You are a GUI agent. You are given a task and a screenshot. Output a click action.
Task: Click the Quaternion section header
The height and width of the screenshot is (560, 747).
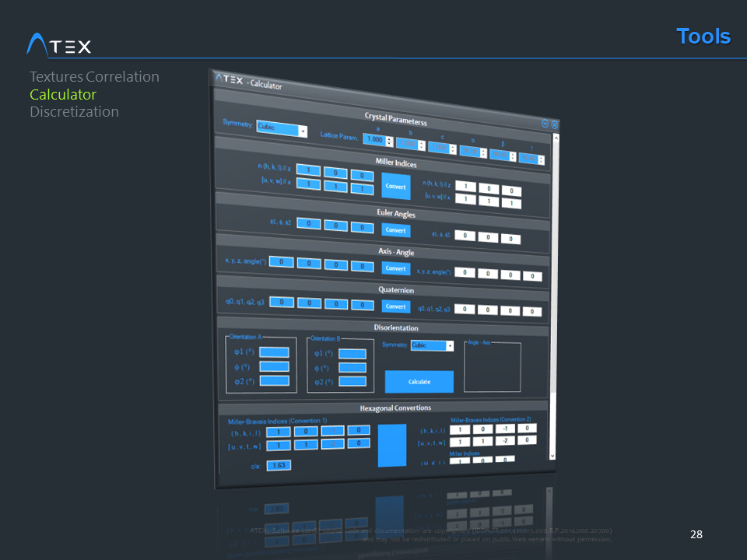[x=396, y=289]
